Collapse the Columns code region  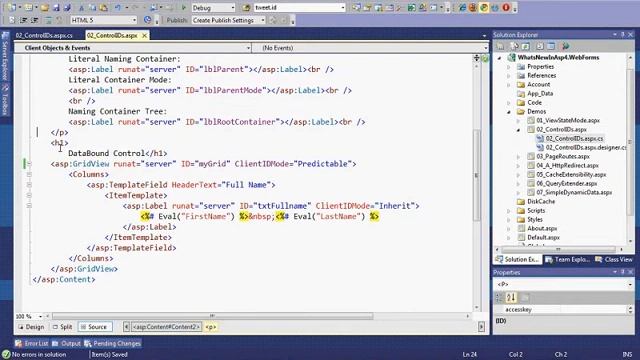point(29,174)
